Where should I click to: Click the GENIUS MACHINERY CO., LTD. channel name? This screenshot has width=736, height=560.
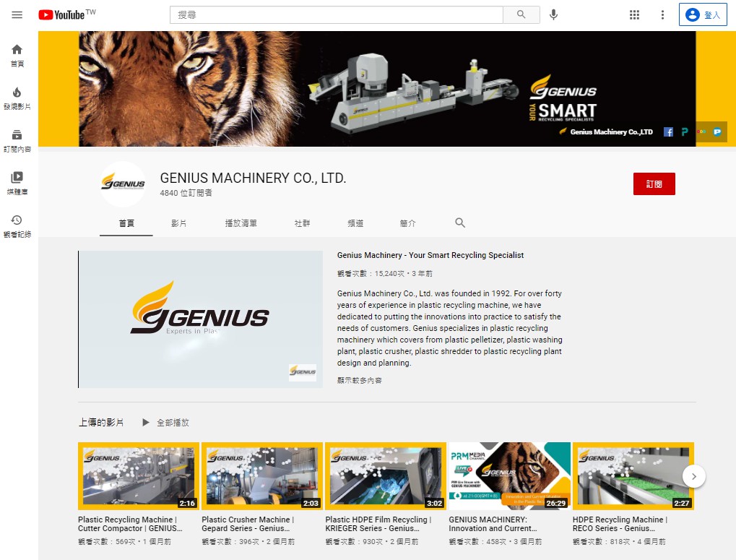(253, 178)
